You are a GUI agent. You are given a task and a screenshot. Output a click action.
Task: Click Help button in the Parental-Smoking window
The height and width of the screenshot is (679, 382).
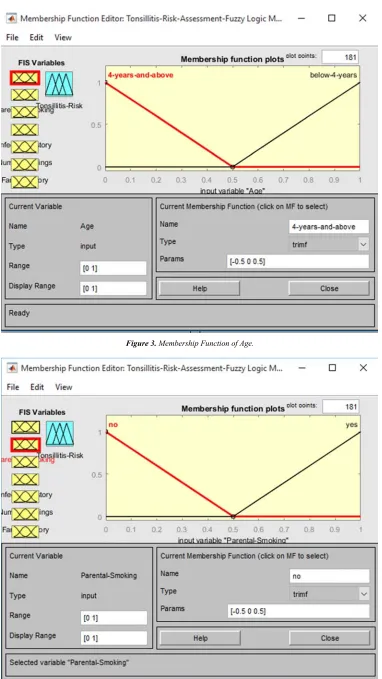click(x=200, y=638)
